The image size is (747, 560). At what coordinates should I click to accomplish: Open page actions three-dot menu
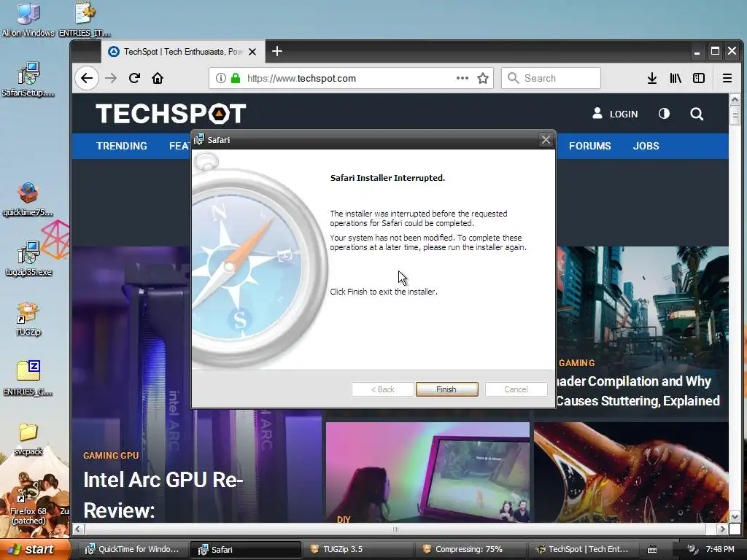[462, 78]
